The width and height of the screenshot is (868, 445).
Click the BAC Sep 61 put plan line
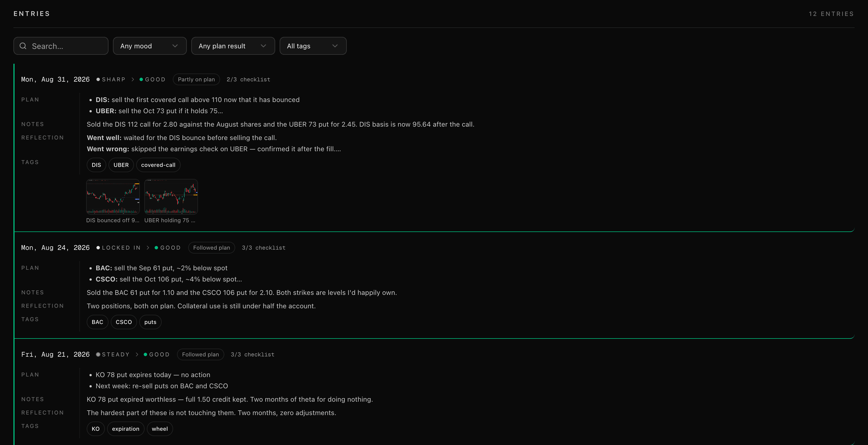click(161, 268)
